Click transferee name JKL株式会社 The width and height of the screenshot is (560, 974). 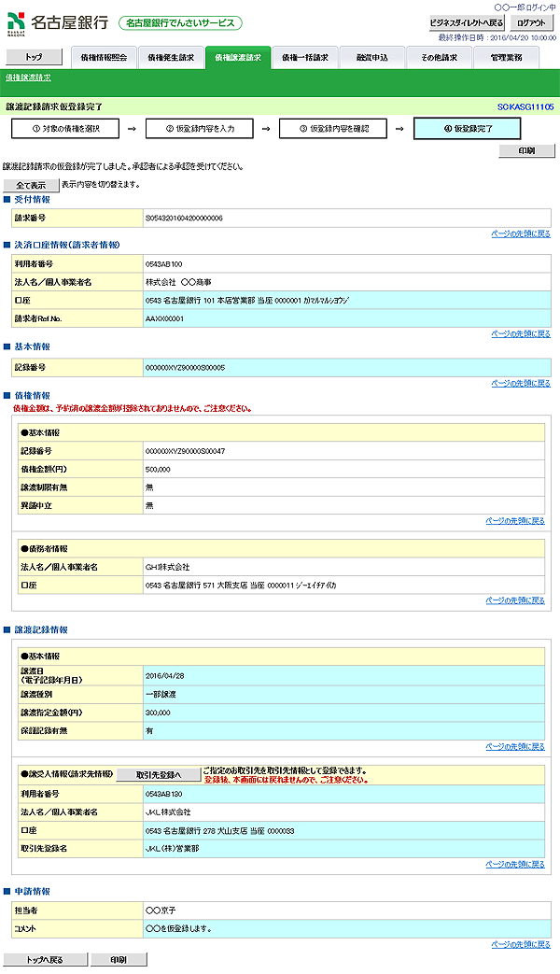(x=168, y=812)
